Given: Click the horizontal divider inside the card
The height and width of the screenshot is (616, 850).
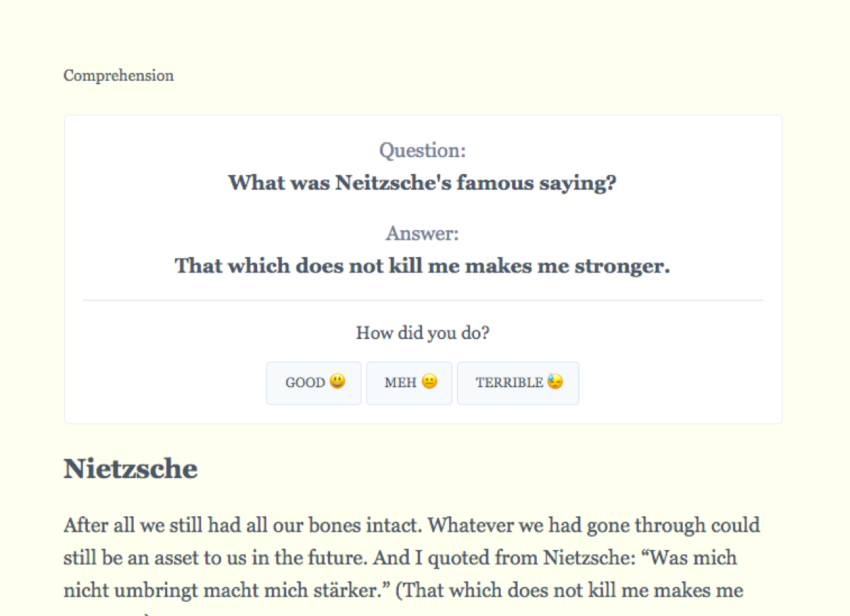Looking at the screenshot, I should (x=423, y=300).
